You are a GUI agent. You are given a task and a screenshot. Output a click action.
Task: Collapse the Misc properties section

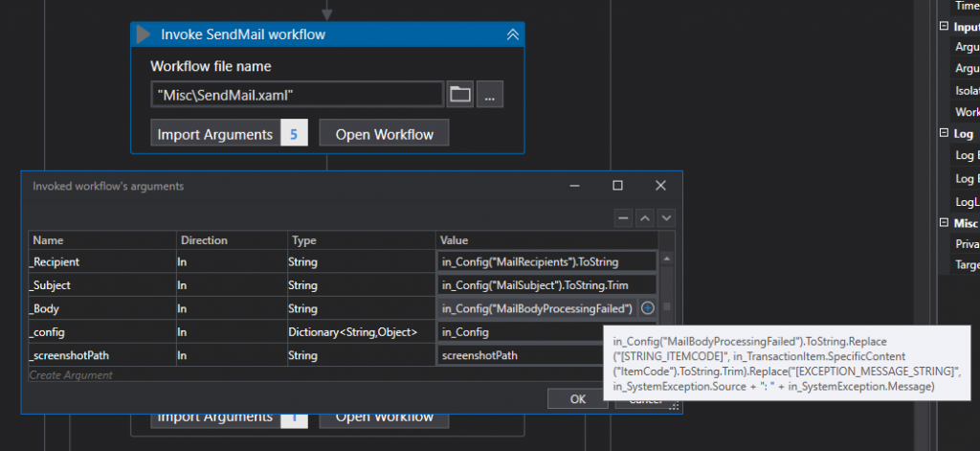(x=945, y=223)
